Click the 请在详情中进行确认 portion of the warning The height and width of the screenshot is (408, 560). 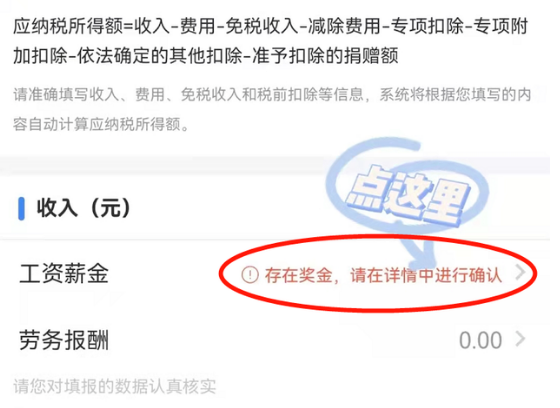point(426,275)
